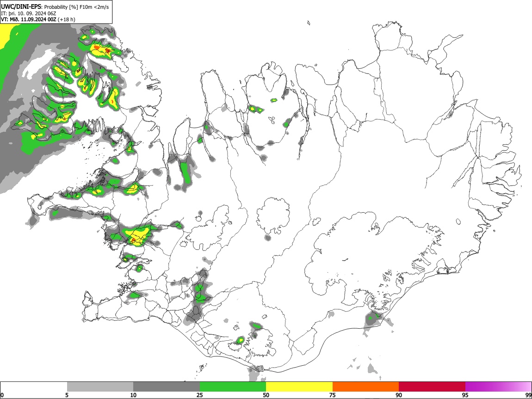This screenshot has width=532, height=399.
Task: Click the red 90–95 legend segment
Action: (432, 387)
